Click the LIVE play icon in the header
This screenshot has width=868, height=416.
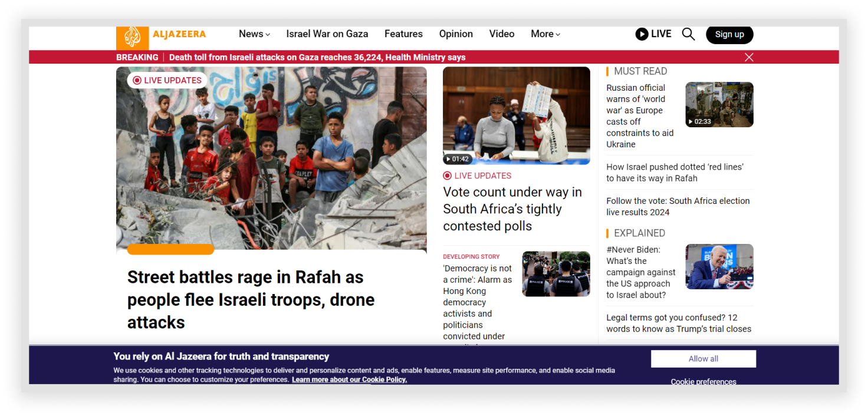[x=642, y=34]
